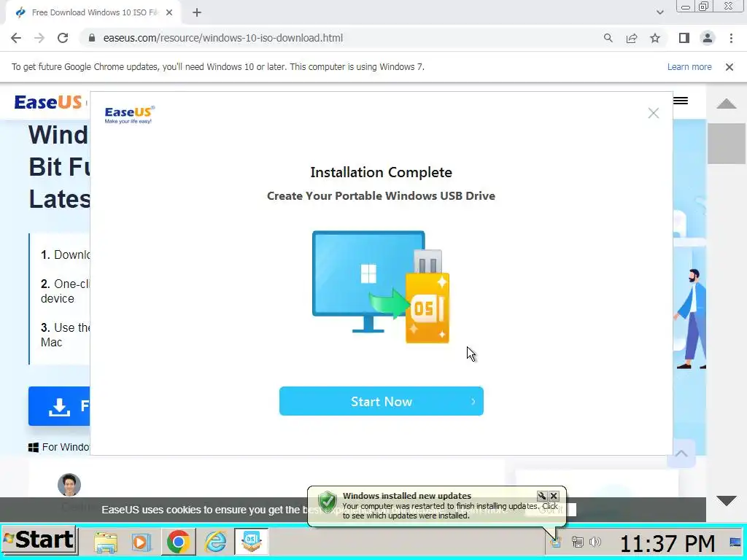Click the page scrollbar thumb
This screenshot has width=747, height=560.
click(x=726, y=144)
